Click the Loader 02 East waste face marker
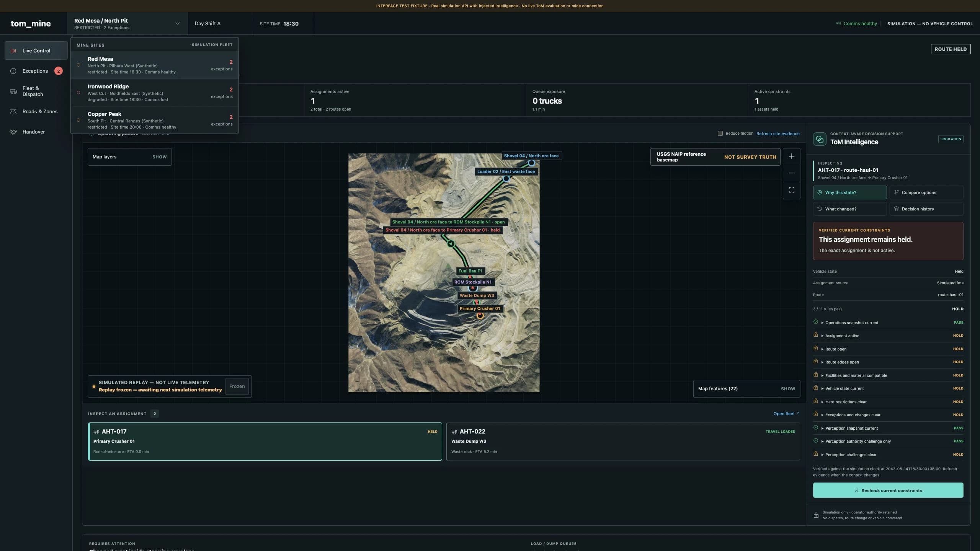Screen dimensions: 980x551 point(506,179)
